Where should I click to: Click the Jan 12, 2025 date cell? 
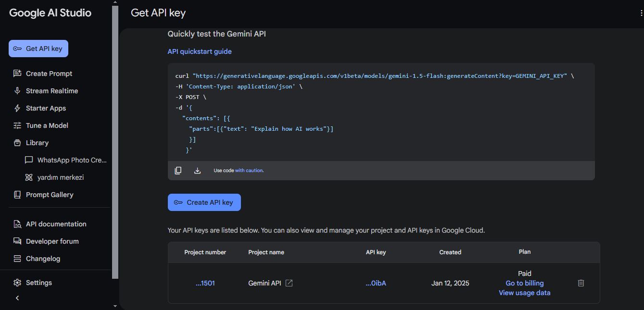click(450, 283)
